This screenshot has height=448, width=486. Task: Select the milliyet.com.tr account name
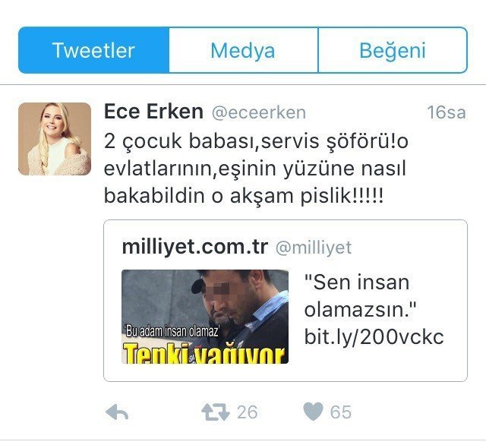pyautogui.click(x=195, y=247)
